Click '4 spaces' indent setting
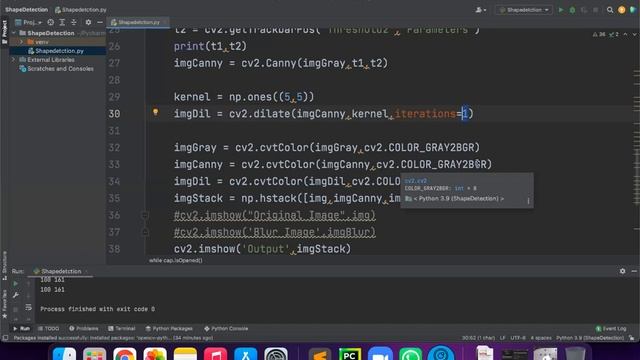640x360 pixels. point(541,338)
